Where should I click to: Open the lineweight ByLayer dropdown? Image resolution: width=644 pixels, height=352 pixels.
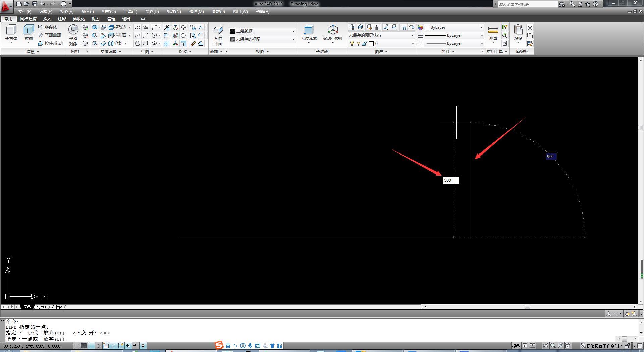[x=454, y=35]
